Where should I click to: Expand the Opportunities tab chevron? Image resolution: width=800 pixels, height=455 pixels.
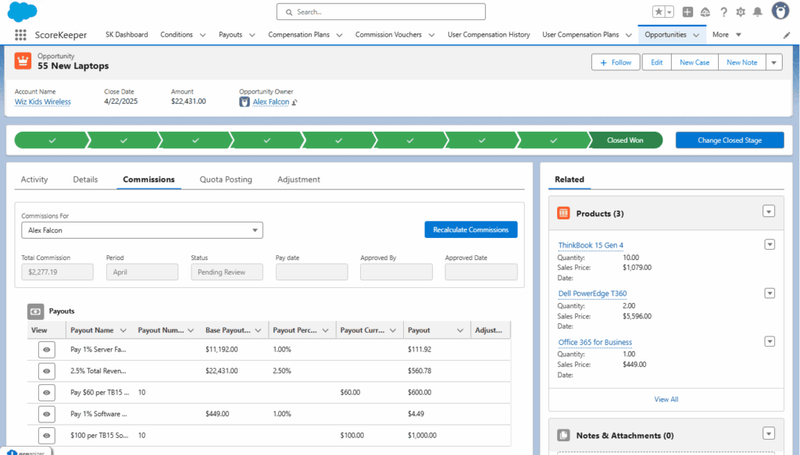click(x=696, y=35)
